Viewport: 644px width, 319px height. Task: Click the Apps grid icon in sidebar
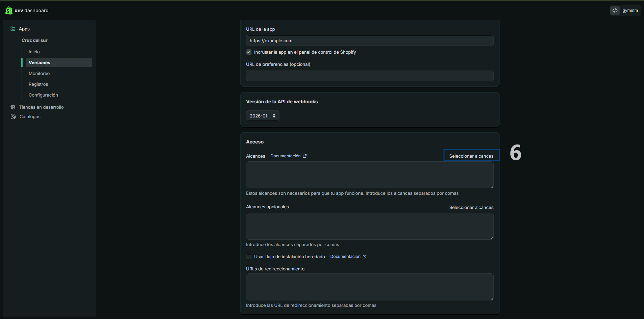point(13,29)
